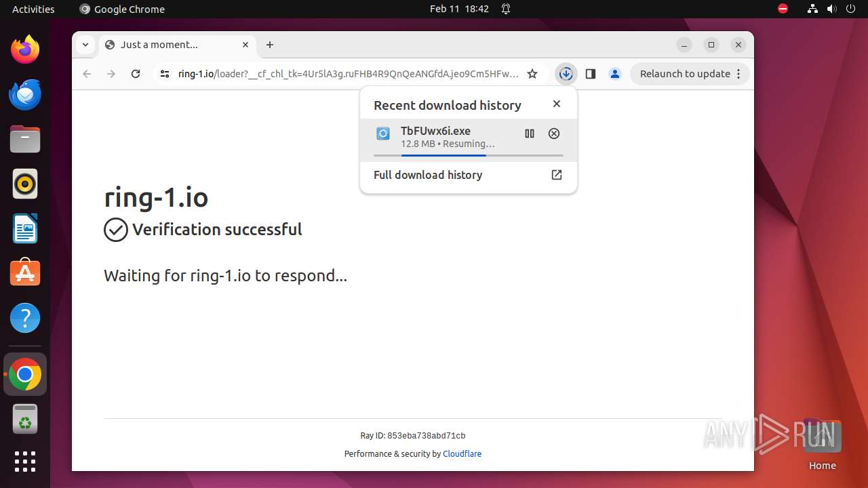Follow the Cloudflare link
868x488 pixels.
click(x=462, y=454)
